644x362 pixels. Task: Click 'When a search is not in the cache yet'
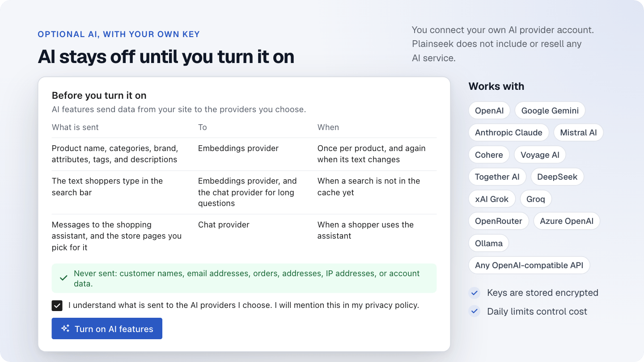point(369,187)
